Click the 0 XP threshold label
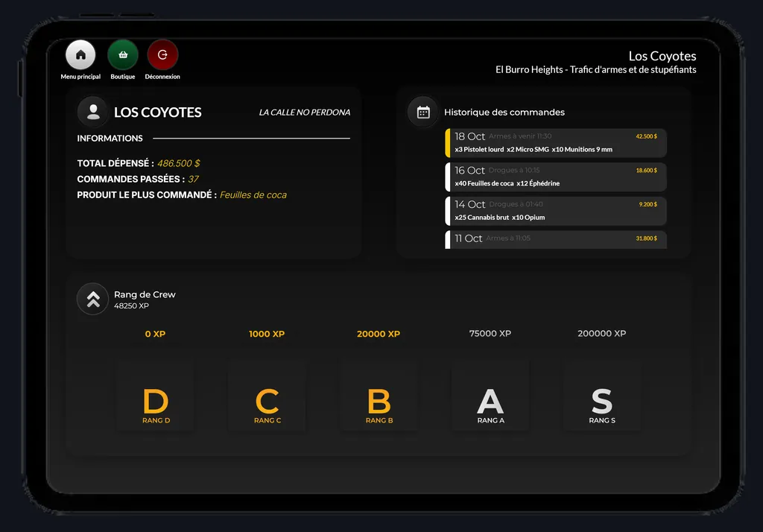 coord(155,334)
